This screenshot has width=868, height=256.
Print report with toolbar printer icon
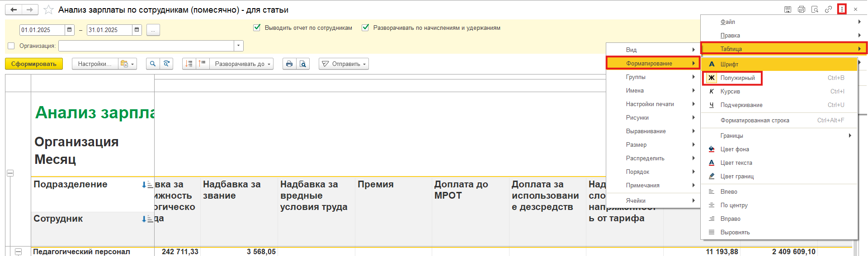pos(289,64)
